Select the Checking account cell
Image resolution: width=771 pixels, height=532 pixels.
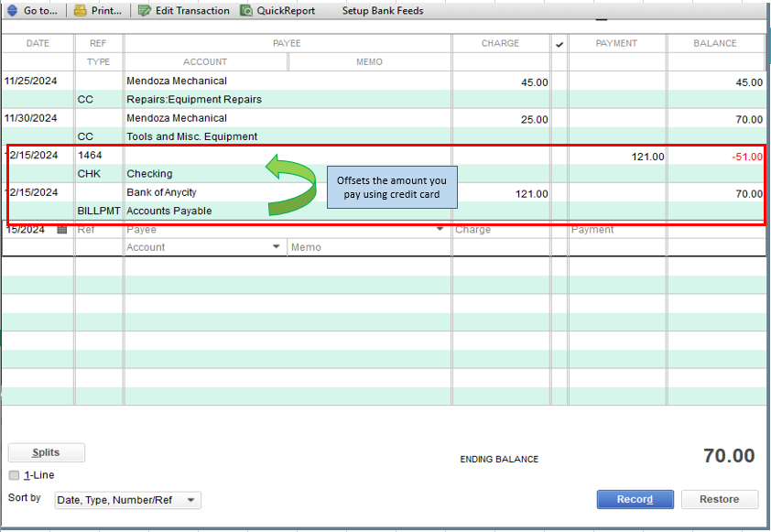pyautogui.click(x=149, y=174)
